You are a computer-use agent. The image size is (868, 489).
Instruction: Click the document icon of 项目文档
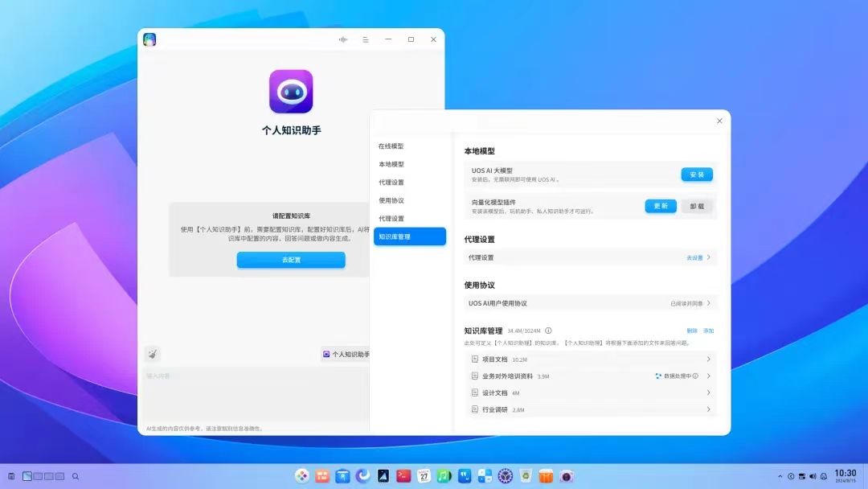(474, 360)
